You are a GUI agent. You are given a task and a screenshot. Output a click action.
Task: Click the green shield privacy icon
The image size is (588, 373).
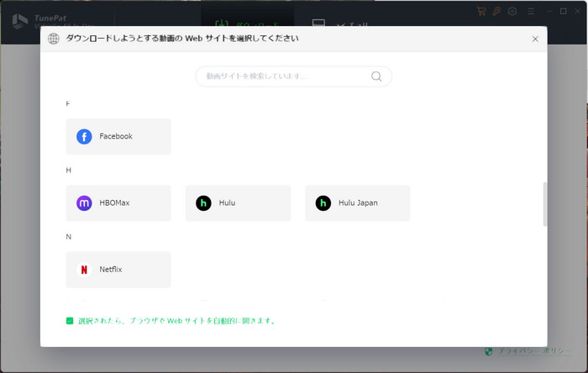[488, 351]
